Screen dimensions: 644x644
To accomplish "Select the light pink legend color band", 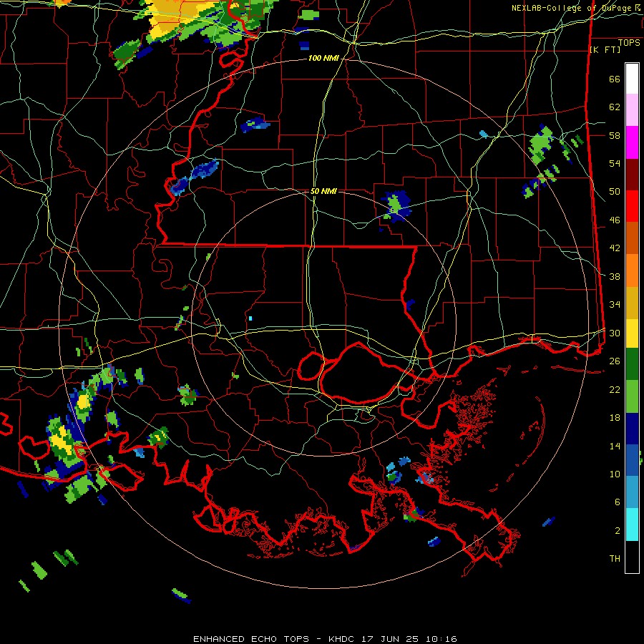I will 632,110.
